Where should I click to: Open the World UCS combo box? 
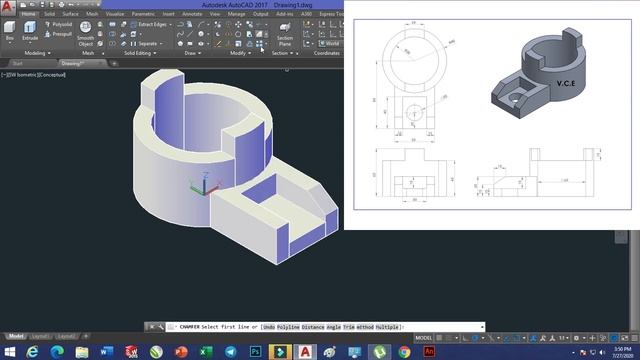(x=330, y=43)
